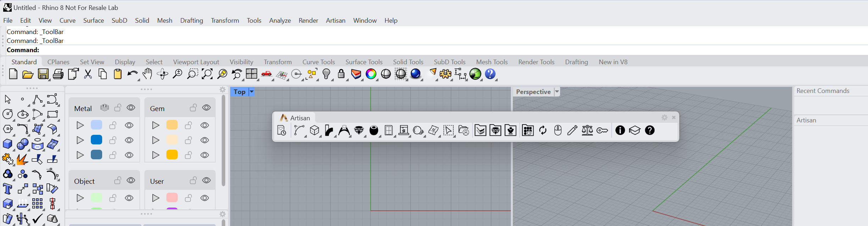The height and width of the screenshot is (226, 868).
Task: Open the Top viewport dropdown arrow
Action: [251, 92]
